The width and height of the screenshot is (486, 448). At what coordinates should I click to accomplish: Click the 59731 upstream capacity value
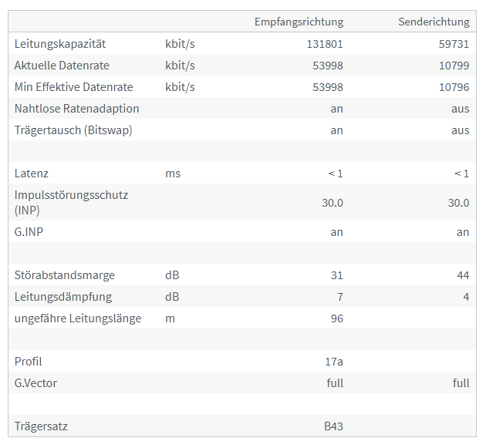click(454, 44)
